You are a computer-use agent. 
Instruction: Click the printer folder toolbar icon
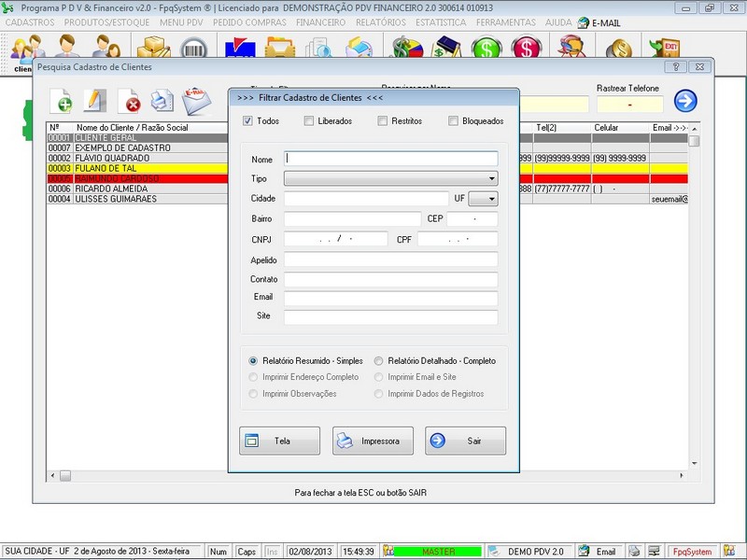pos(359,48)
